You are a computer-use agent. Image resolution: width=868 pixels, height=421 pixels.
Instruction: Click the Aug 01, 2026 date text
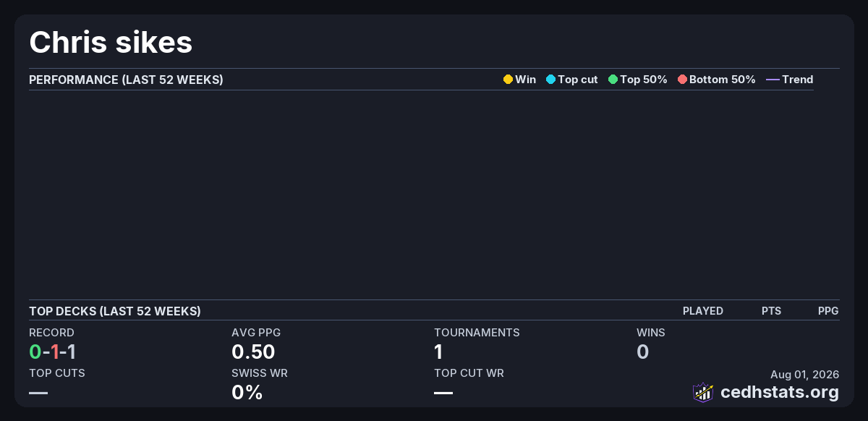[805, 374]
